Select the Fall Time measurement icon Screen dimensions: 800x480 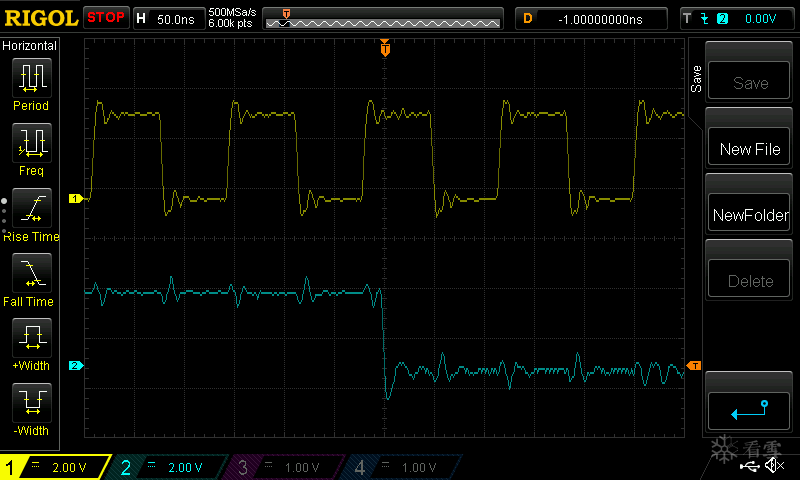coord(32,272)
